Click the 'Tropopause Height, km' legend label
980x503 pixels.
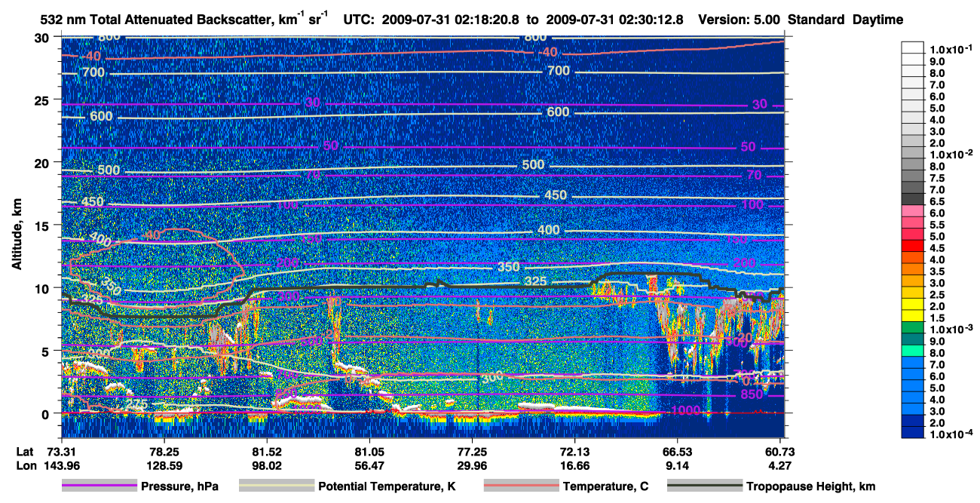click(x=810, y=486)
